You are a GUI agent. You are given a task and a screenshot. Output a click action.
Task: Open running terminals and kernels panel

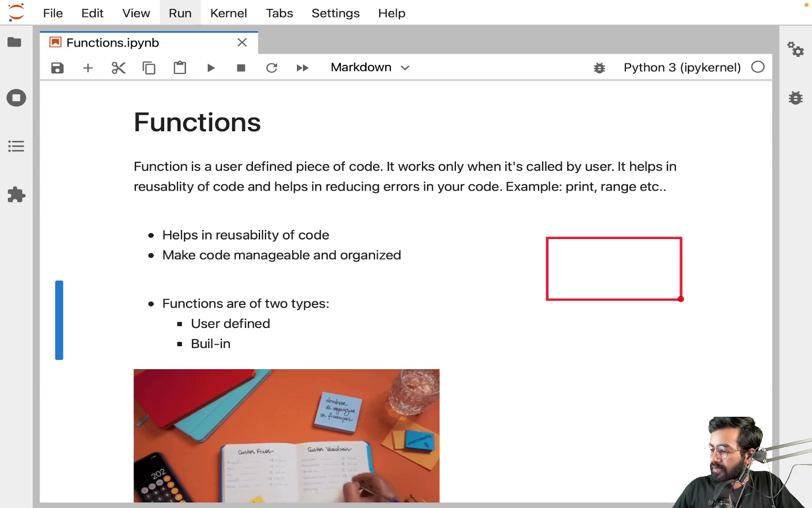(16, 98)
